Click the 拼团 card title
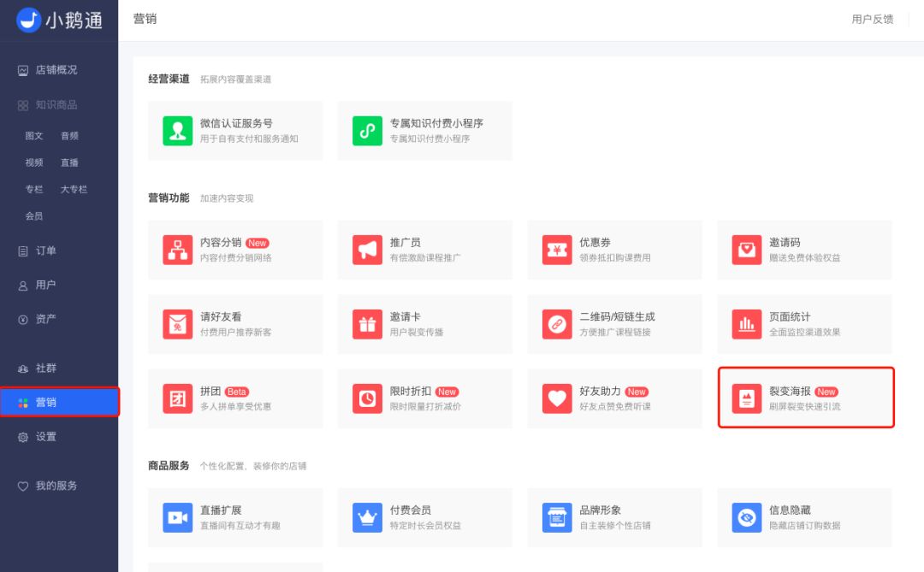Screen dimensions: 924x572 pos(210,391)
